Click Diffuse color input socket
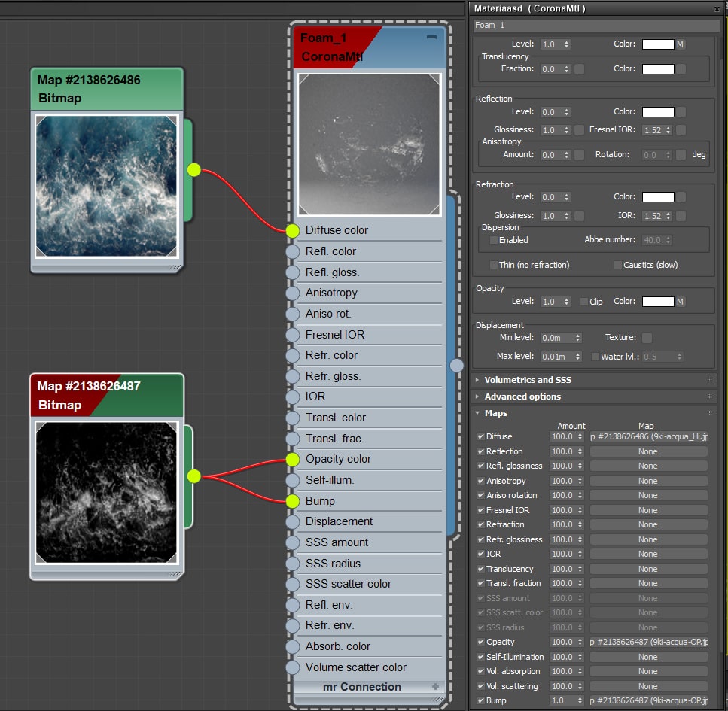The image size is (728, 711). 293,231
